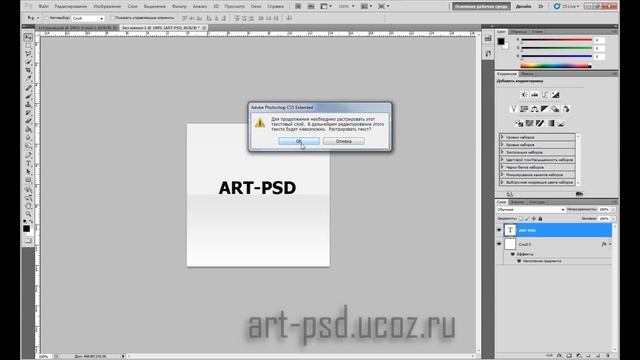
Task: Add an Invert adjustment layer
Action: pos(519,123)
